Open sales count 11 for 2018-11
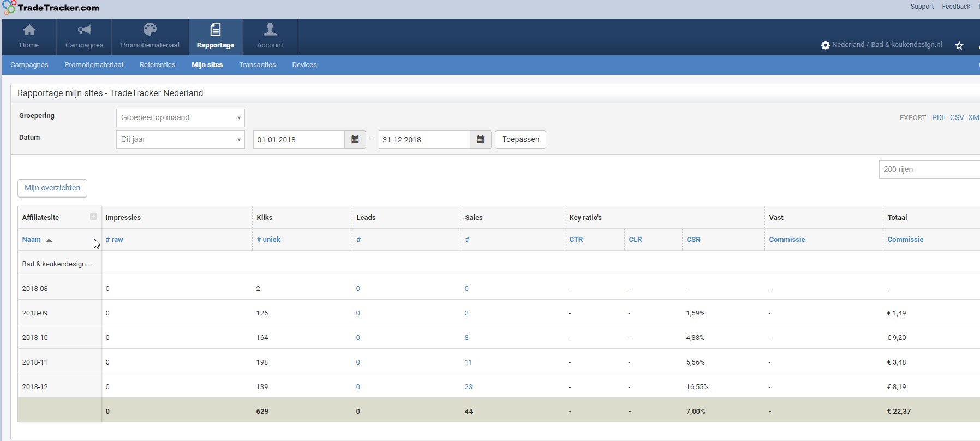Image resolution: width=980 pixels, height=441 pixels. click(468, 362)
